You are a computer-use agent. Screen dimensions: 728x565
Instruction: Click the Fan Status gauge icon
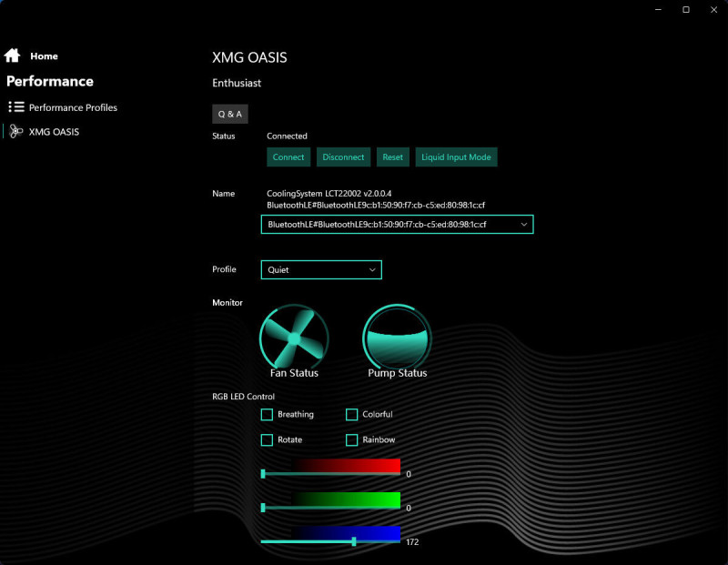[294, 337]
